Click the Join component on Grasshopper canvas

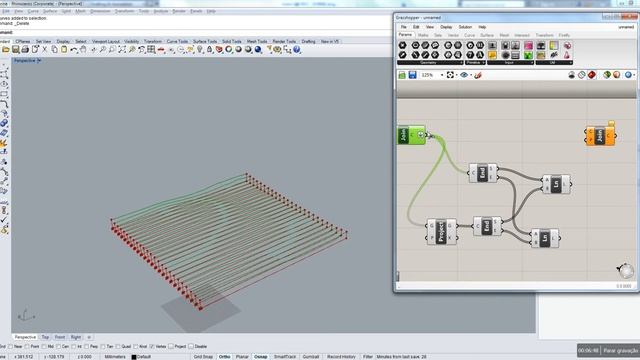411,135
